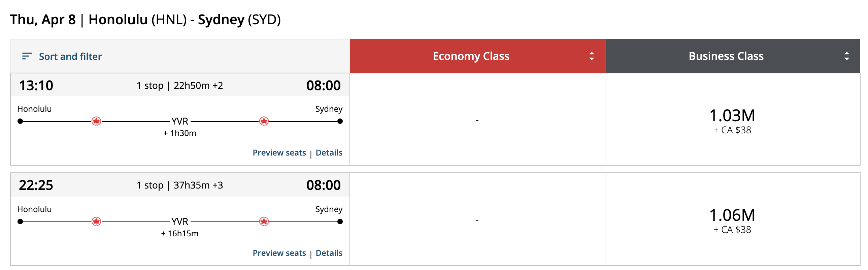Click second Air Canada logo on 22:25 flight
The width and height of the screenshot is (868, 270).
point(264,222)
